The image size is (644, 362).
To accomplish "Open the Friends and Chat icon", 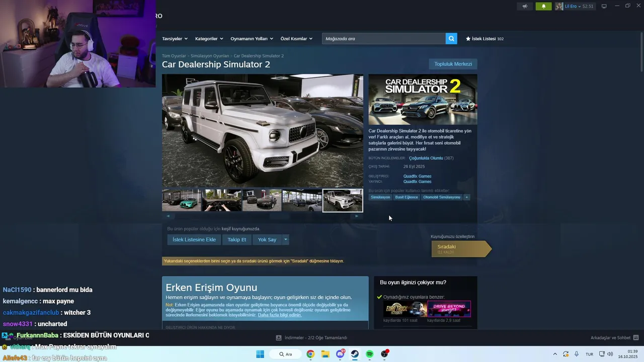I will coord(636,338).
